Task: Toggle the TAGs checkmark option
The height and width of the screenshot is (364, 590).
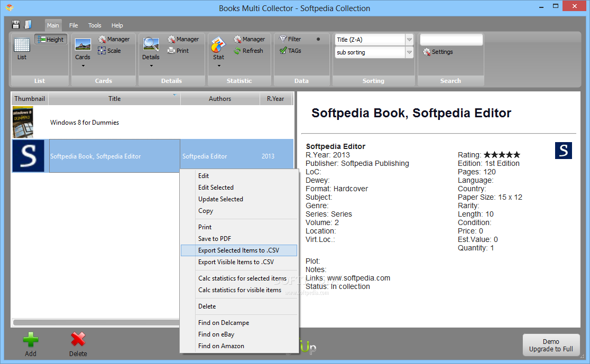Action: (290, 51)
